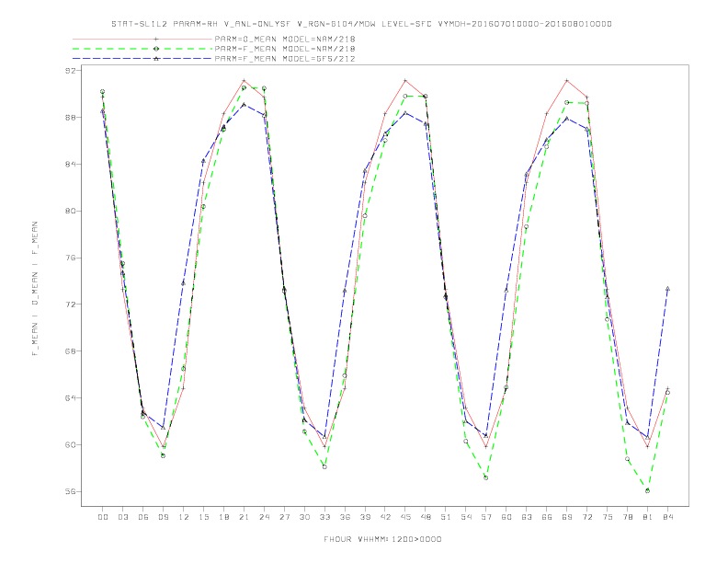Click x-axis tick label 03
The height and width of the screenshot is (563, 728).
[x=122, y=517]
